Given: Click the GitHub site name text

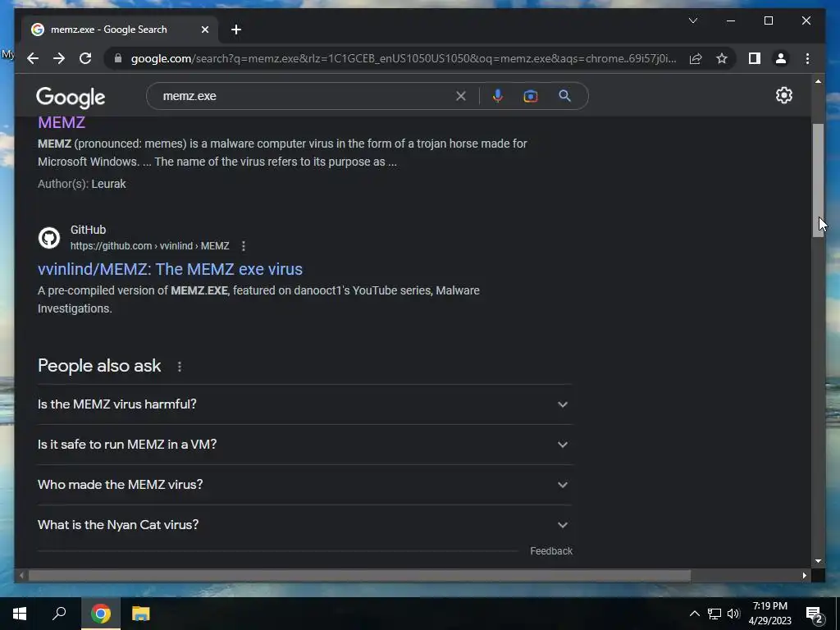Looking at the screenshot, I should [x=89, y=230].
